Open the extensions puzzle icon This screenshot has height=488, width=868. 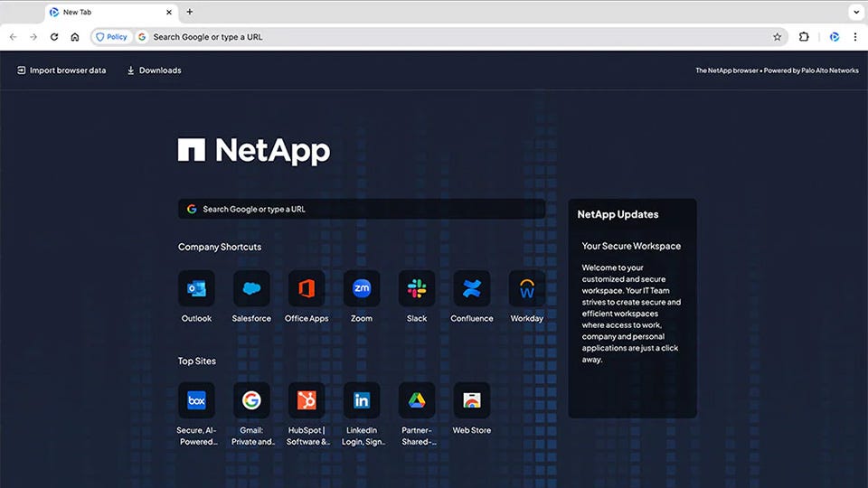804,37
